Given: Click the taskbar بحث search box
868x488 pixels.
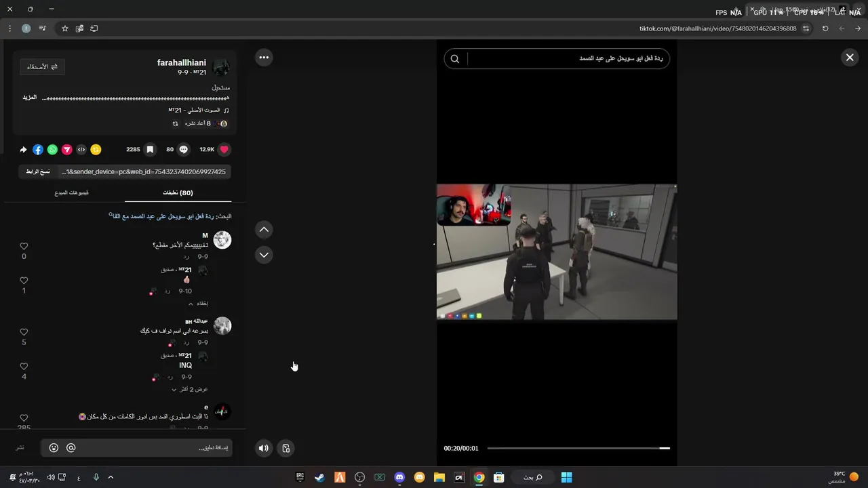Looking at the screenshot, I should [532, 477].
